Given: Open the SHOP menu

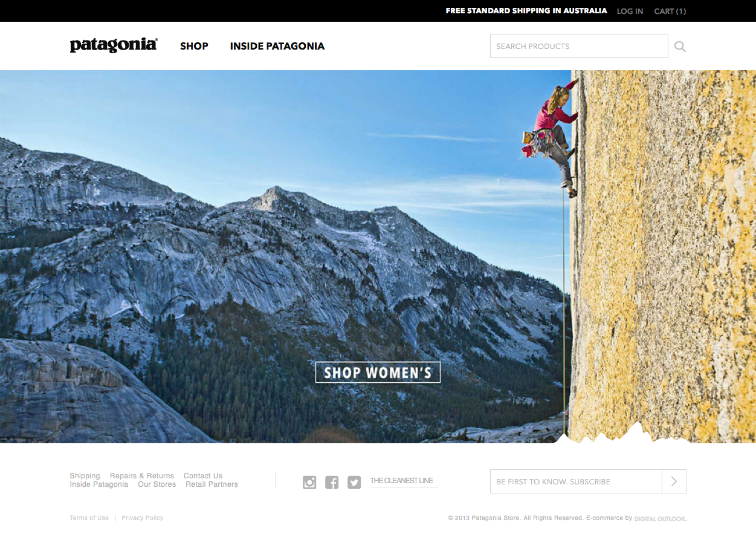Looking at the screenshot, I should point(194,46).
